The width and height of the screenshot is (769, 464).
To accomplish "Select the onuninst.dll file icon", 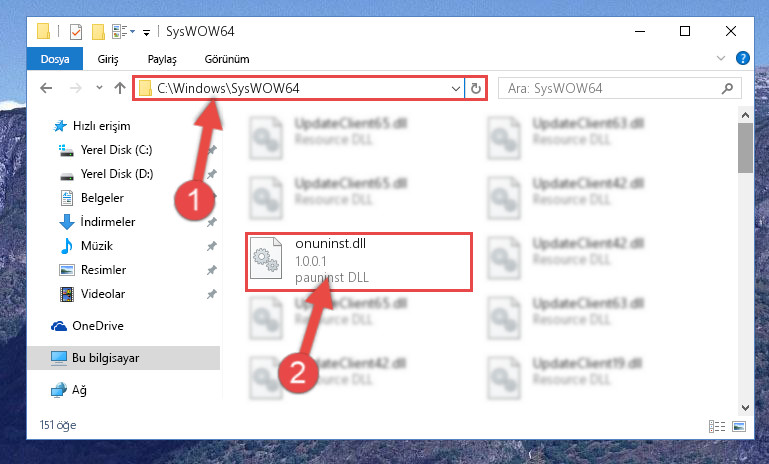I will (x=266, y=258).
